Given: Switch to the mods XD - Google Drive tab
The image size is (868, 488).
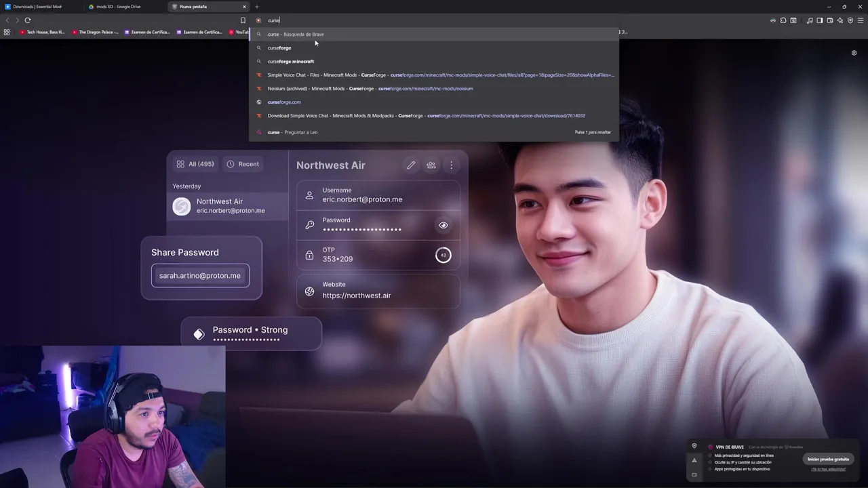Looking at the screenshot, I should 124,7.
